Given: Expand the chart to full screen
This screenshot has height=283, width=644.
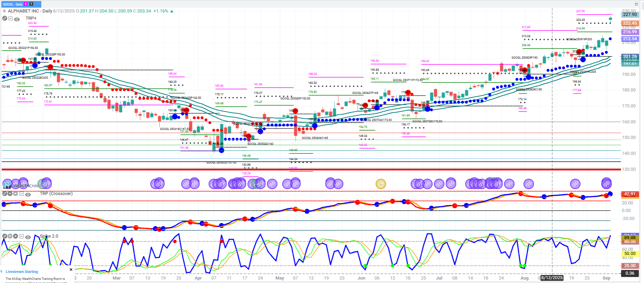Looking at the screenshot, I should (x=636, y=4).
